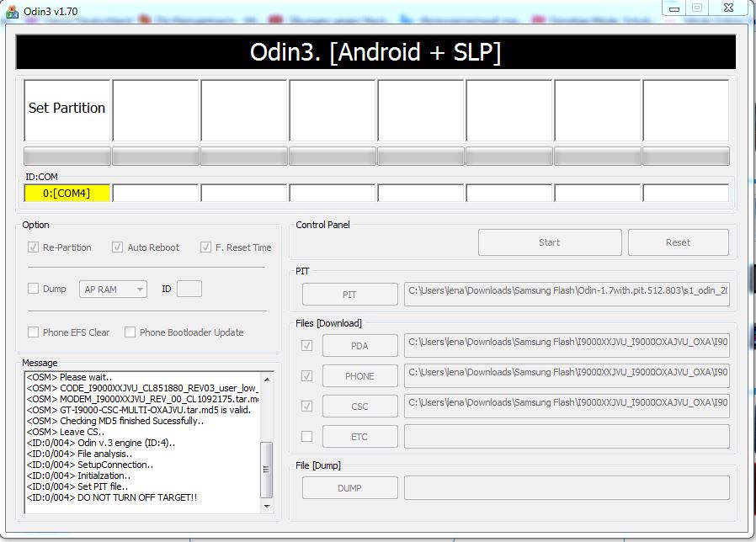Image resolution: width=756 pixels, height=542 pixels.
Task: Click the empty ETC file path field
Action: tap(567, 437)
